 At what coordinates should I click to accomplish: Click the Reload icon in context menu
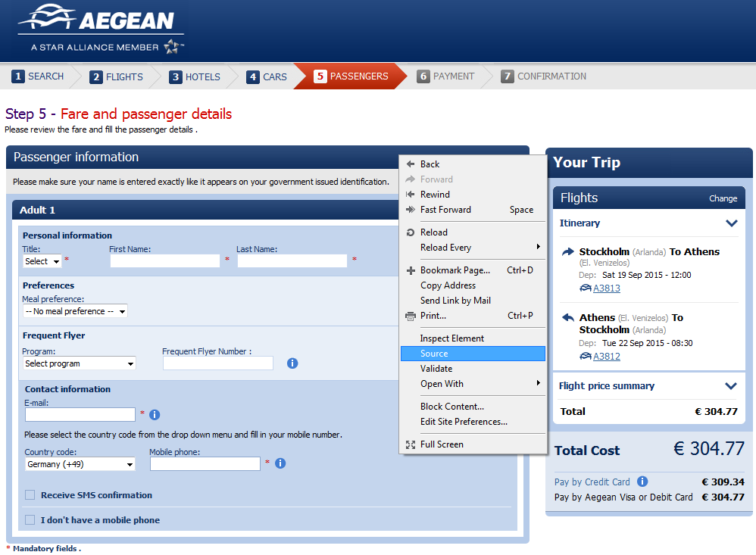pyautogui.click(x=411, y=232)
